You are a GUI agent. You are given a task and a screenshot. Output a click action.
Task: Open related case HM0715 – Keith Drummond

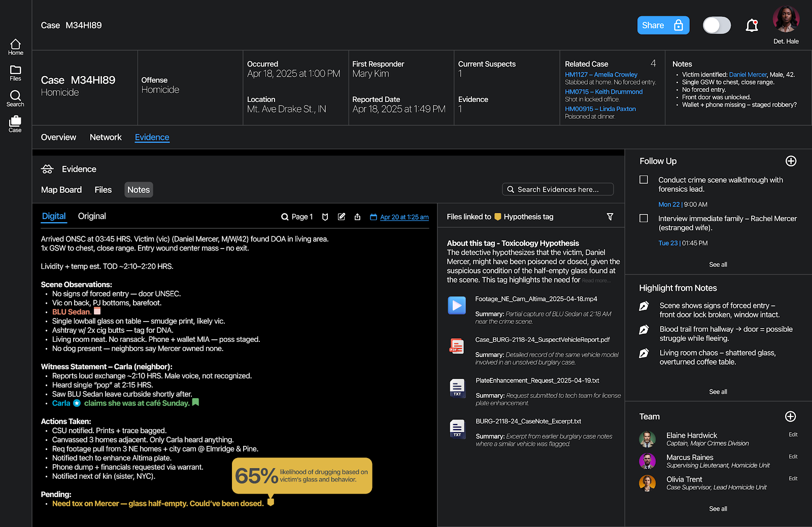coord(603,92)
